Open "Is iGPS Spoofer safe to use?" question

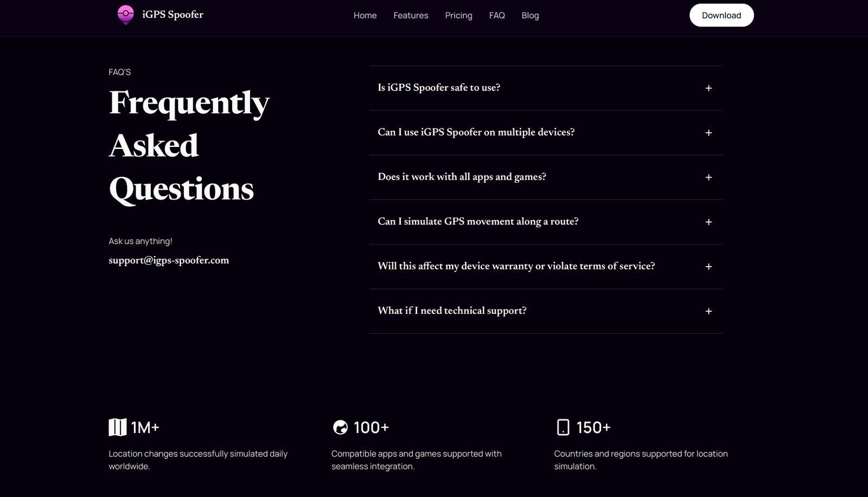(439, 88)
